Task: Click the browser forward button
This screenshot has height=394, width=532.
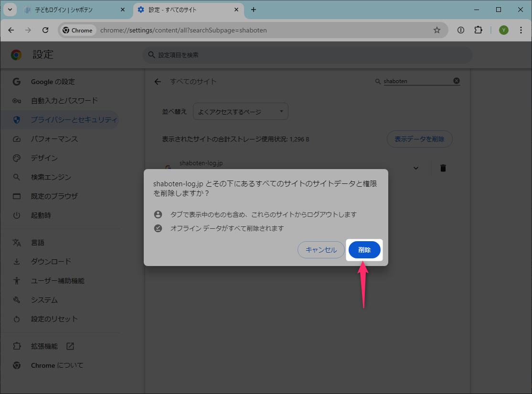Action: pos(28,30)
